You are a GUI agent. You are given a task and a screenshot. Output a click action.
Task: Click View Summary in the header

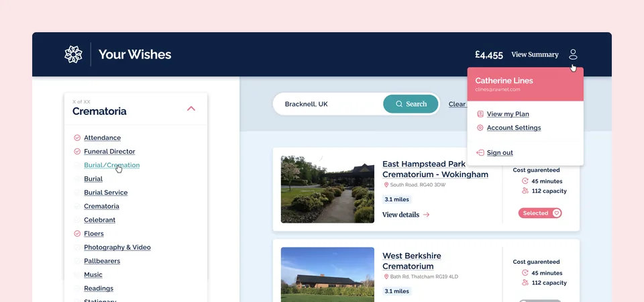[535, 54]
